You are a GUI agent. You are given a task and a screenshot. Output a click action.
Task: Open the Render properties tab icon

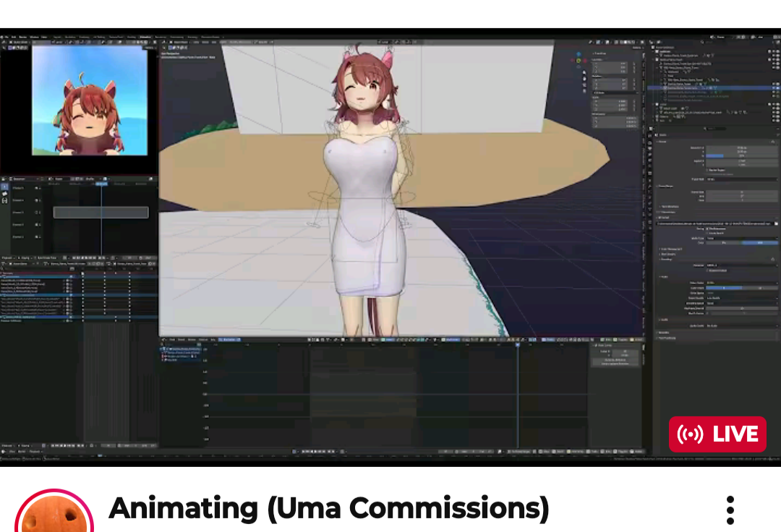[x=650, y=142]
